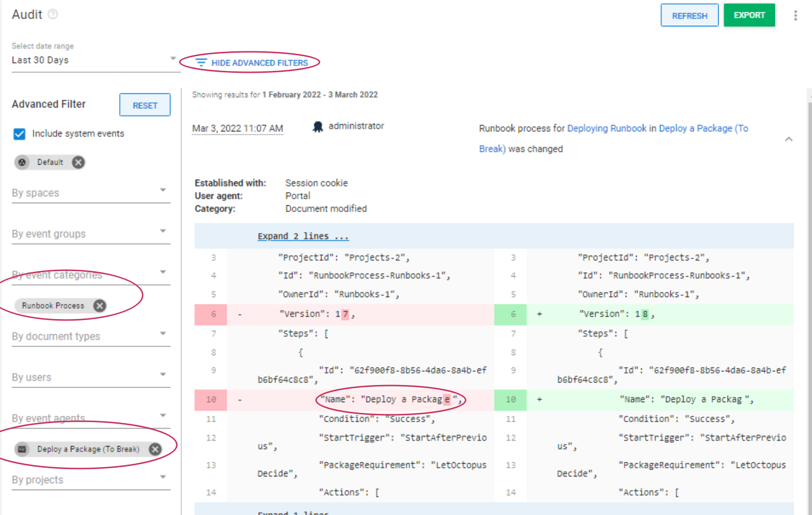Click Expand 2 lines in the diff view

pos(303,236)
